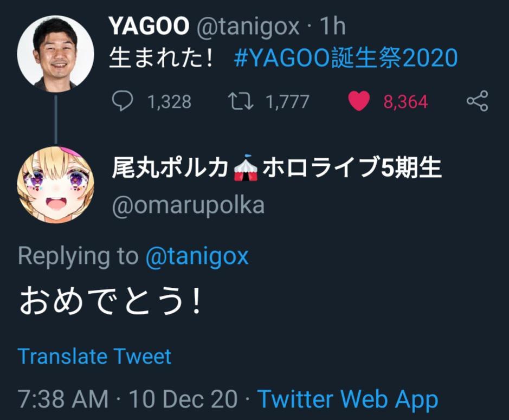
Task: Click the 8,364 like count
Action: 405,101
